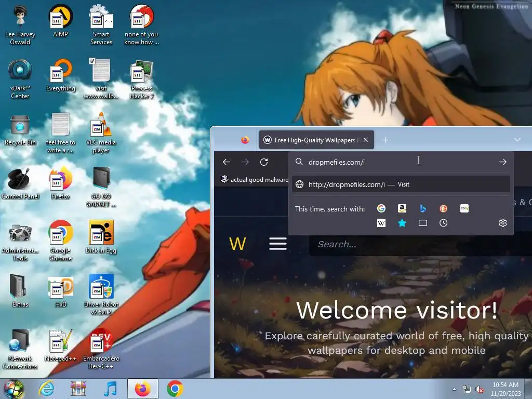This screenshot has width=532, height=399.
Task: Go forward in Firefox
Action: [x=245, y=162]
